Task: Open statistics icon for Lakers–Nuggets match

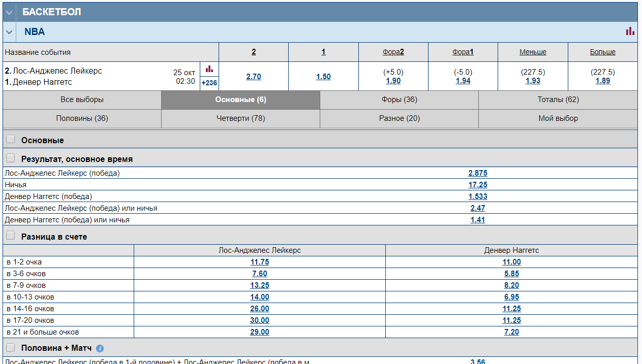Action: point(209,70)
